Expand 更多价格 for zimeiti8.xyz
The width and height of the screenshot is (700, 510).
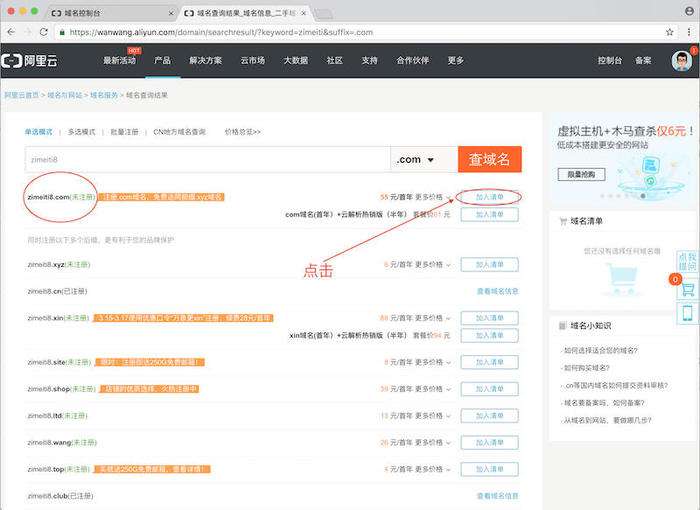(433, 265)
